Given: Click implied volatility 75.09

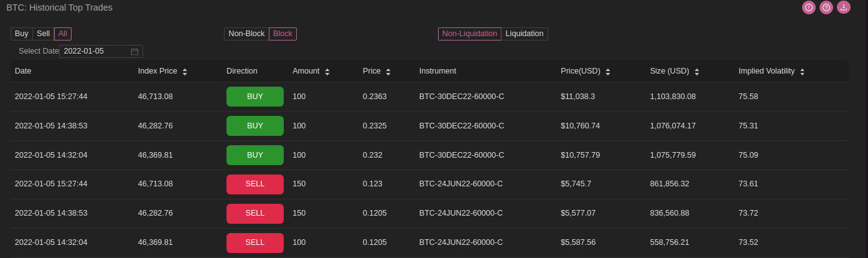Looking at the screenshot, I should coord(749,155).
